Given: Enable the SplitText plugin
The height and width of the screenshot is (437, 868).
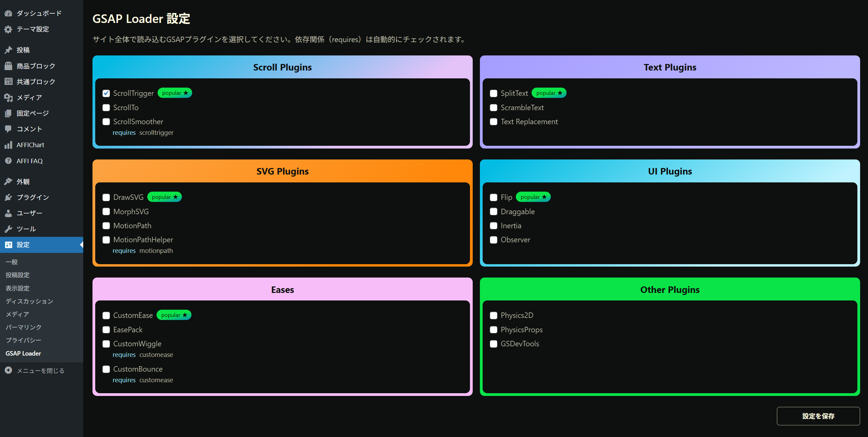Looking at the screenshot, I should pos(494,93).
